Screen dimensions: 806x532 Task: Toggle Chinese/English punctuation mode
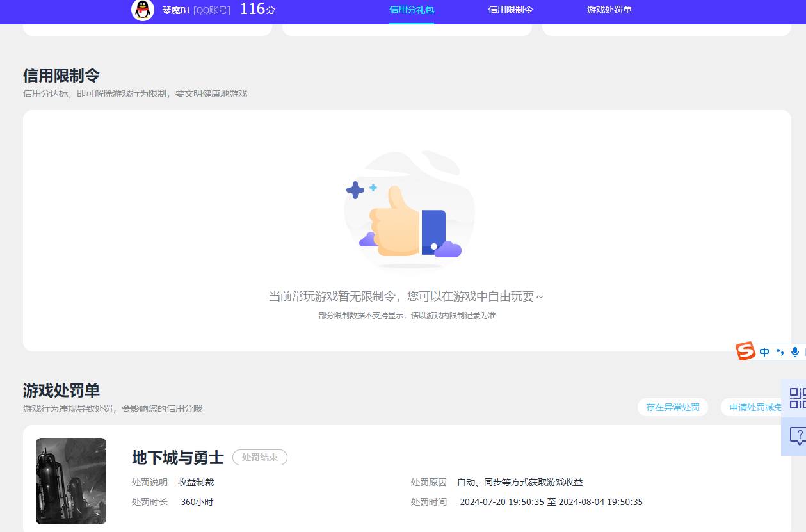click(780, 351)
